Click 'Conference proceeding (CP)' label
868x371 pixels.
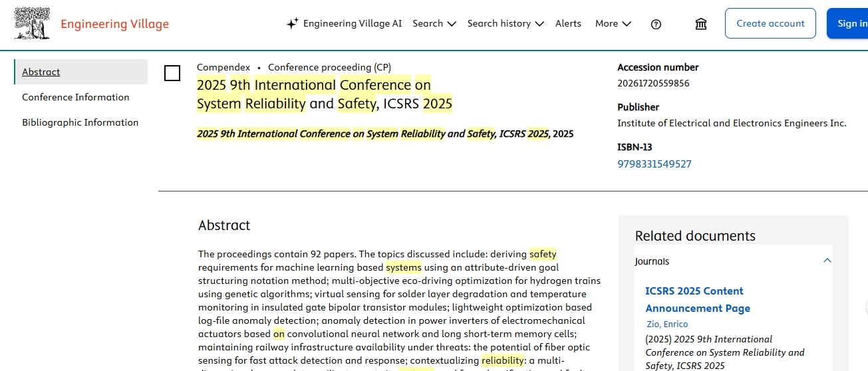point(329,67)
